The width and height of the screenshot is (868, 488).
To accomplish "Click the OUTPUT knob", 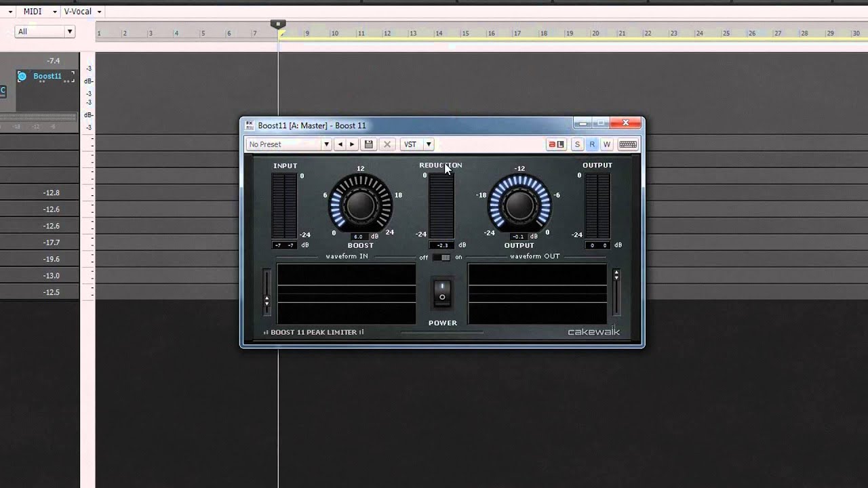I will [x=519, y=204].
